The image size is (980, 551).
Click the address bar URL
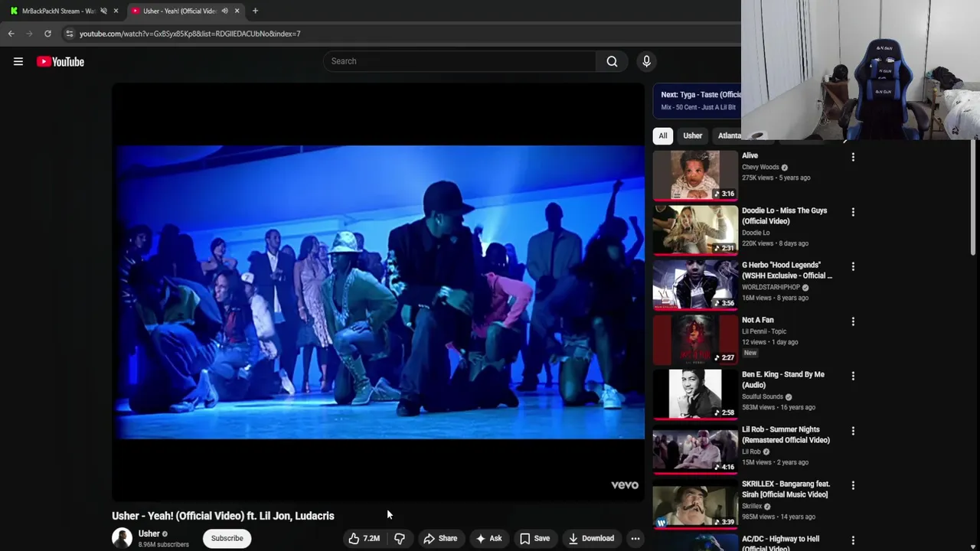click(190, 34)
